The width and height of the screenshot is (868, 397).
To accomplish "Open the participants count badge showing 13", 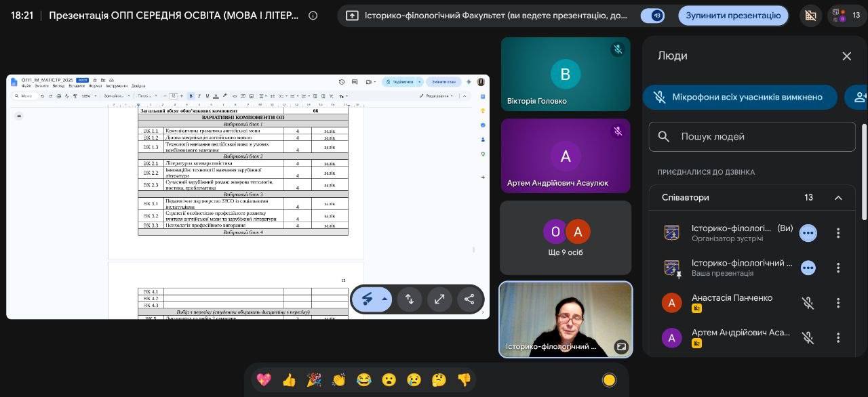I will pyautogui.click(x=846, y=15).
